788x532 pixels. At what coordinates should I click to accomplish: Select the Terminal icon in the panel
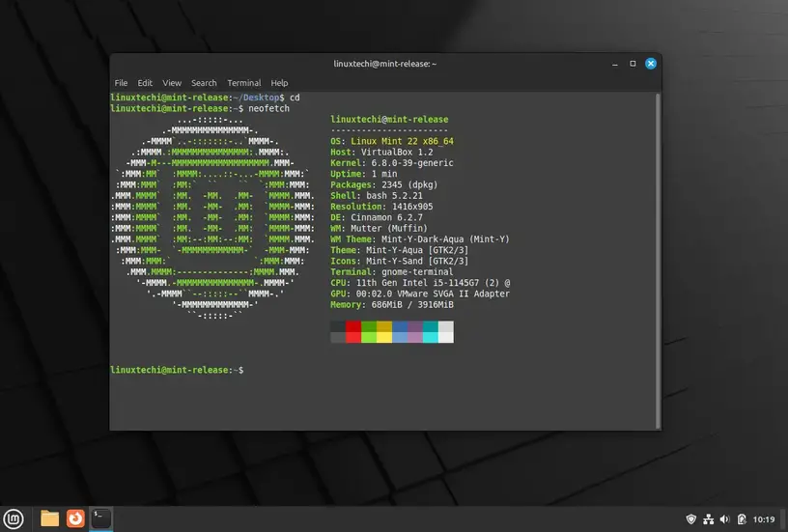point(101,518)
